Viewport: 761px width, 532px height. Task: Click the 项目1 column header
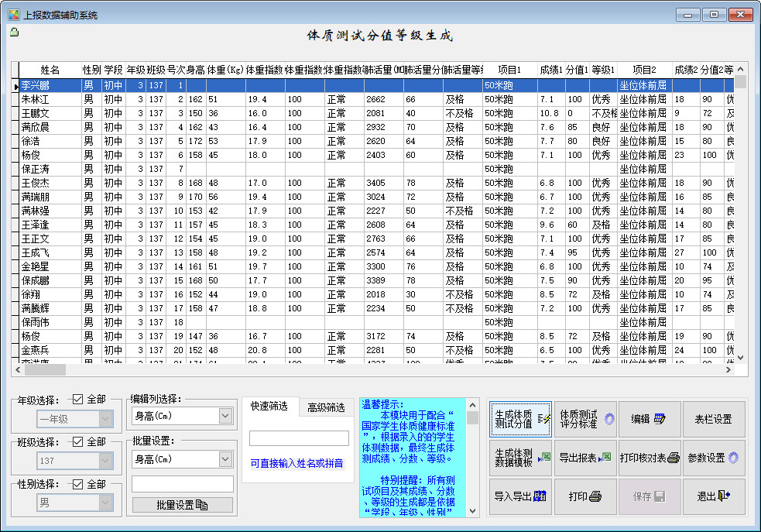[510, 70]
